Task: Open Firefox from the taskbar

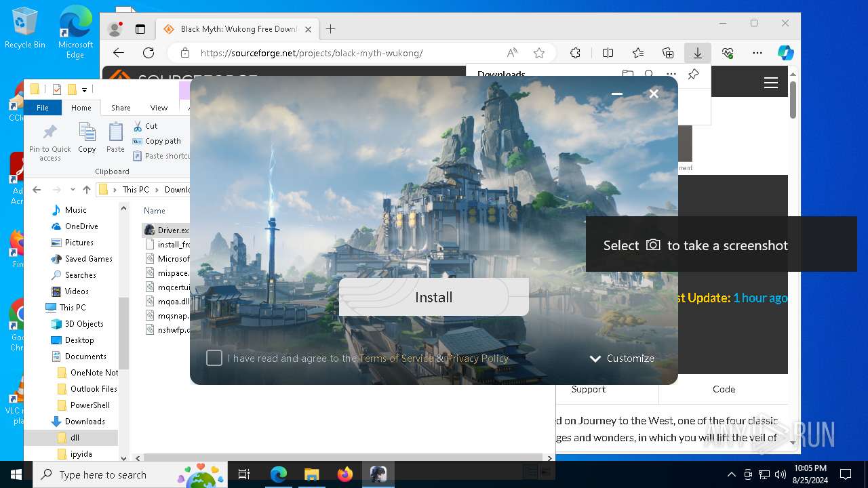Action: click(345, 474)
